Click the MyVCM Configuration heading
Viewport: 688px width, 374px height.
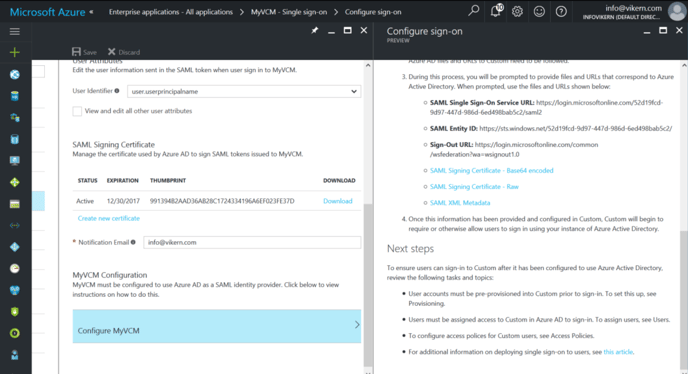pyautogui.click(x=110, y=275)
